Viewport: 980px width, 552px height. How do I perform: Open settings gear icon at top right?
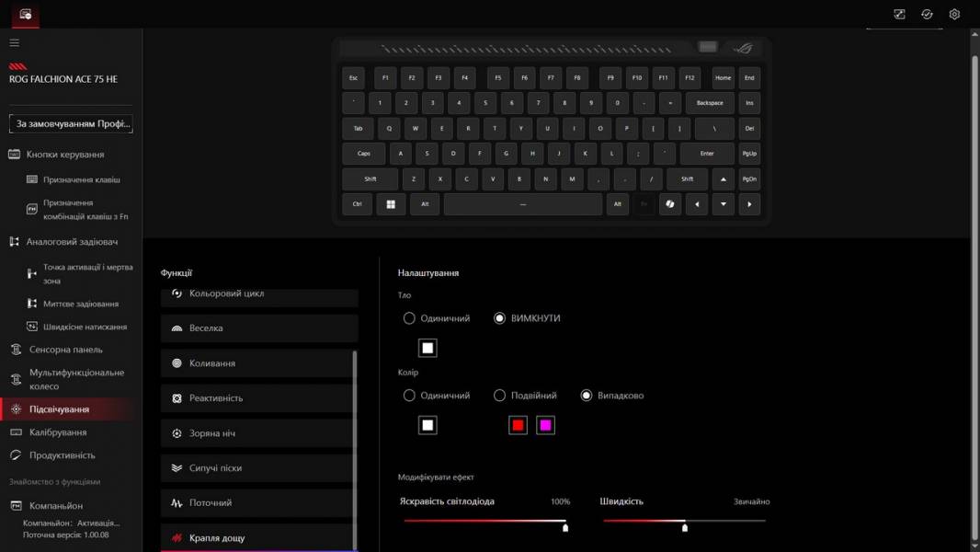[954, 14]
